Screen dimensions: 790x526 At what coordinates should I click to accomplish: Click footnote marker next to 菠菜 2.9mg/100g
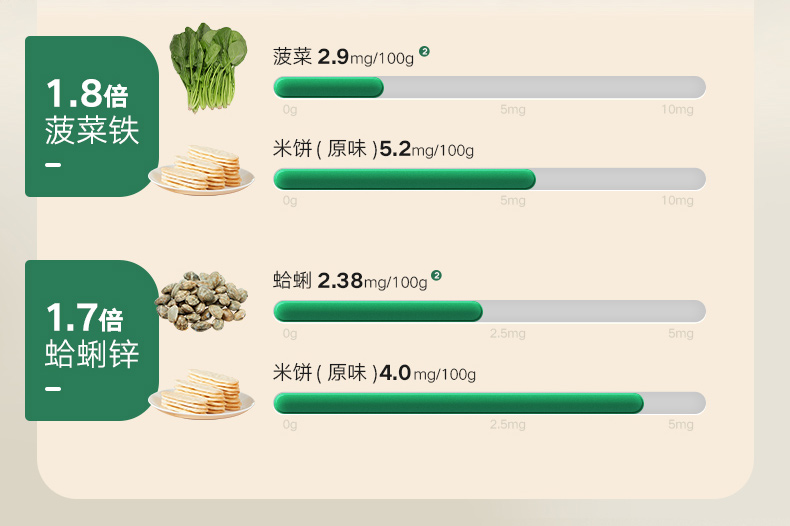(x=424, y=51)
